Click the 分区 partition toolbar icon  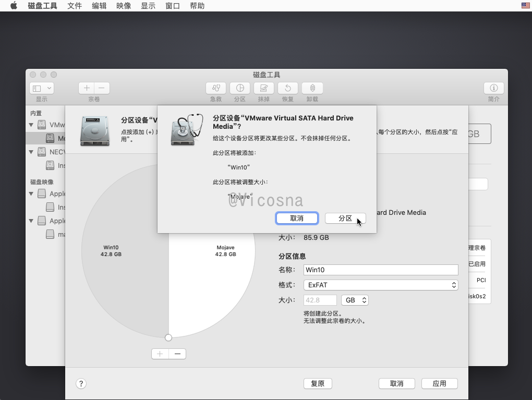pos(240,88)
